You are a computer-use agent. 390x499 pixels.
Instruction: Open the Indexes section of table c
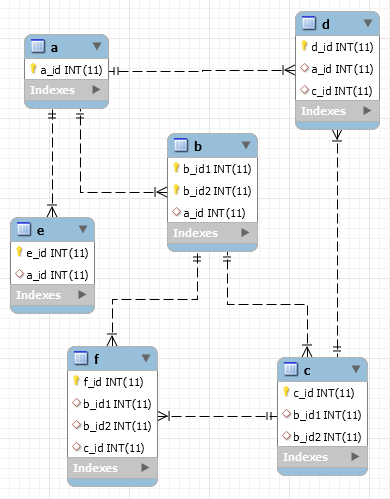pos(355,456)
